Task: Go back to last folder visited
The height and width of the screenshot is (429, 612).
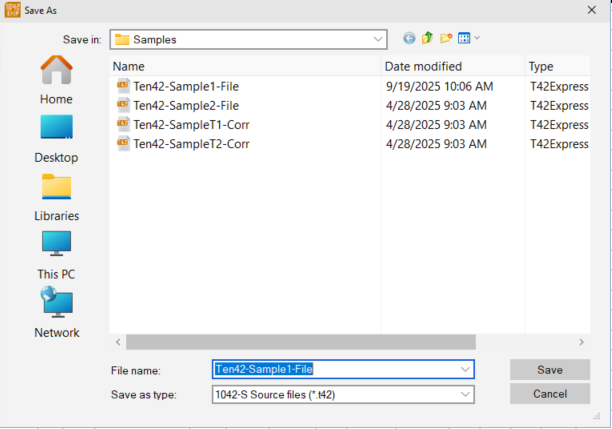Action: [409, 38]
